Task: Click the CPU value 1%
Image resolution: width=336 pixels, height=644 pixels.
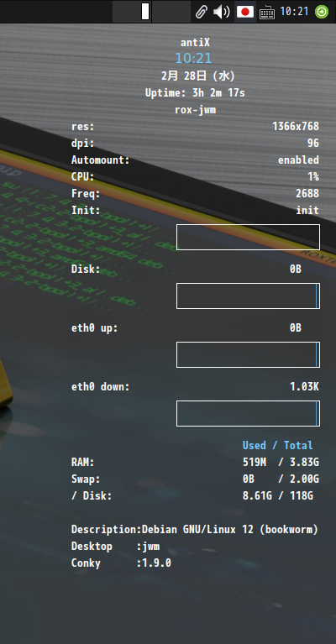Action: click(313, 177)
